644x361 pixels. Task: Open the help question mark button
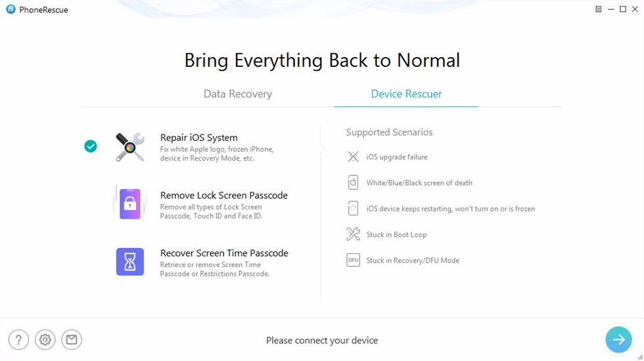18,339
